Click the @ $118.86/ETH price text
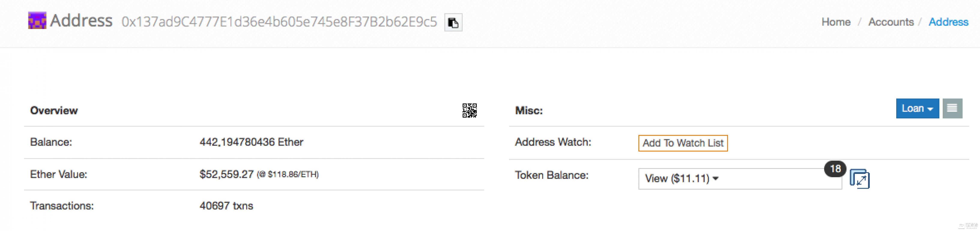This screenshot has height=231, width=980. coord(288,174)
